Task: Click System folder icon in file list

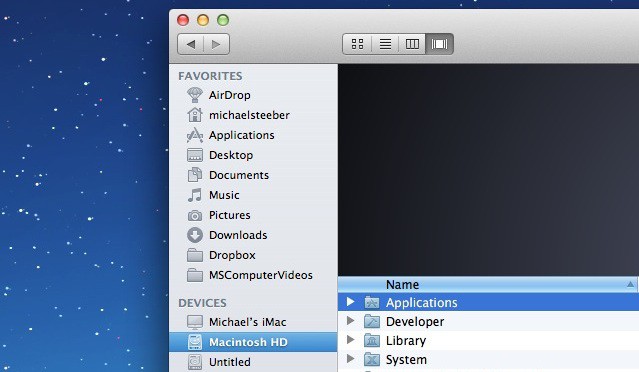Action: (x=372, y=359)
